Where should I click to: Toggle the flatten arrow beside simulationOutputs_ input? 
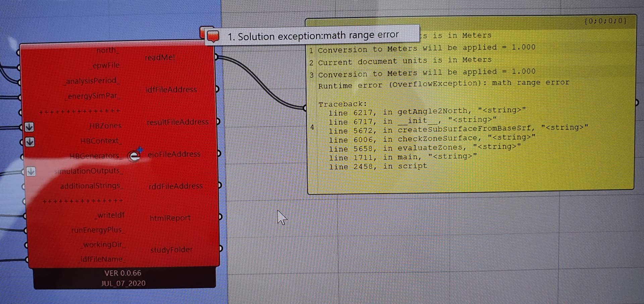coord(30,172)
